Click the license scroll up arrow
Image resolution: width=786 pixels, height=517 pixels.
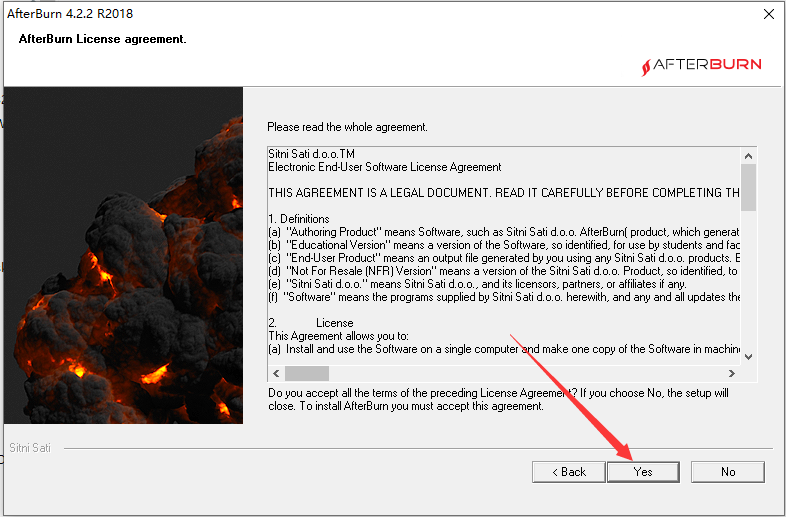pyautogui.click(x=748, y=156)
